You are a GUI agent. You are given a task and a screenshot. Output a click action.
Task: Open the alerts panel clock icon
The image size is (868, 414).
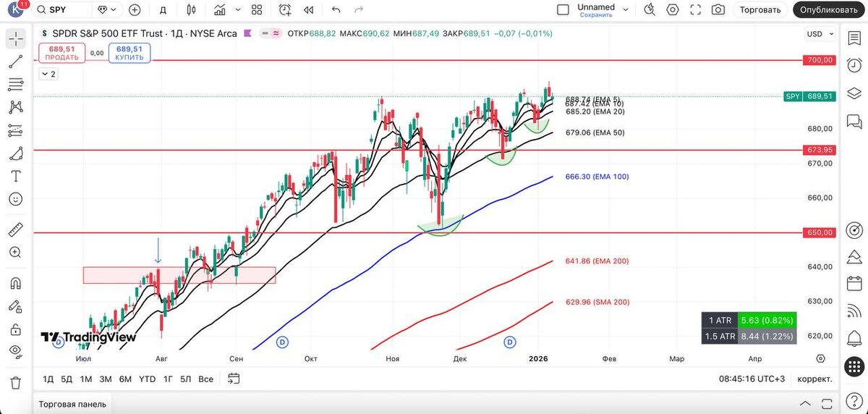[855, 64]
